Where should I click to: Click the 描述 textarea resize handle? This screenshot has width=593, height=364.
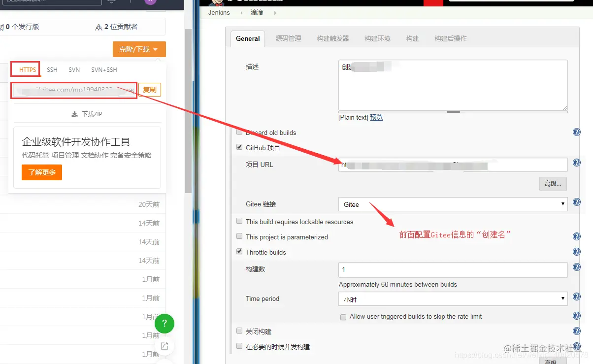[564, 107]
